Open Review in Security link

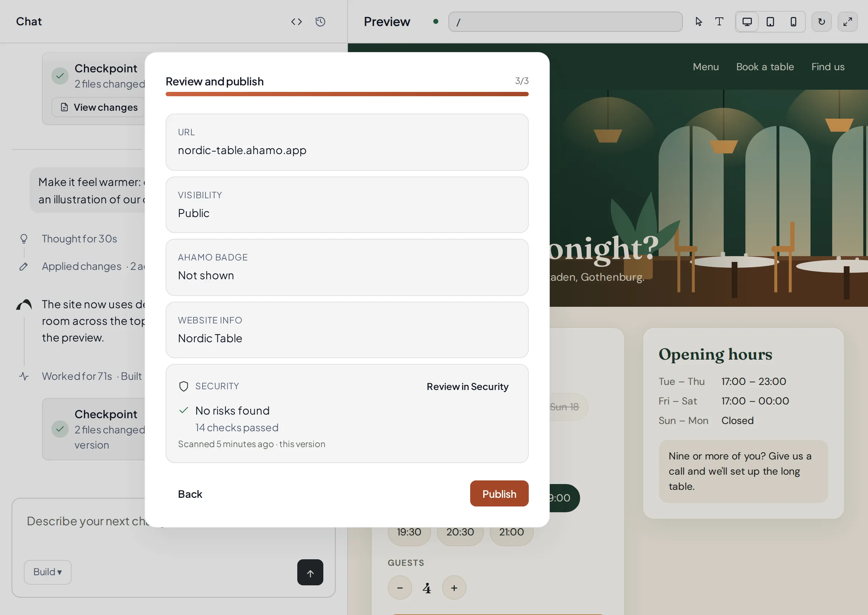point(468,386)
